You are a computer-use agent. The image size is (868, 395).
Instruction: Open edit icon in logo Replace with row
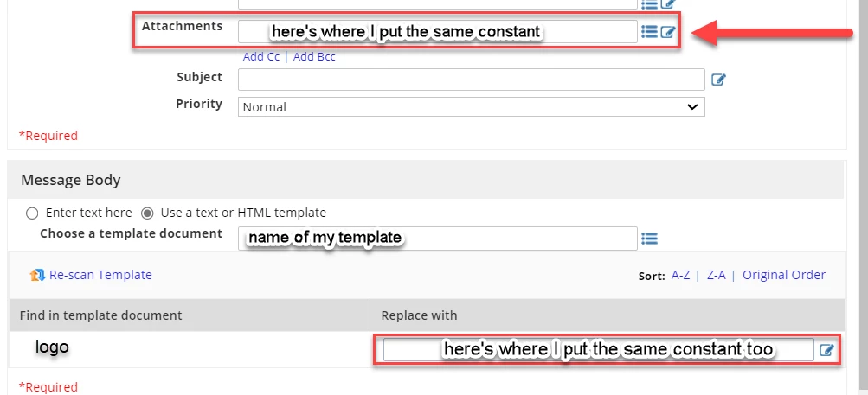point(826,350)
